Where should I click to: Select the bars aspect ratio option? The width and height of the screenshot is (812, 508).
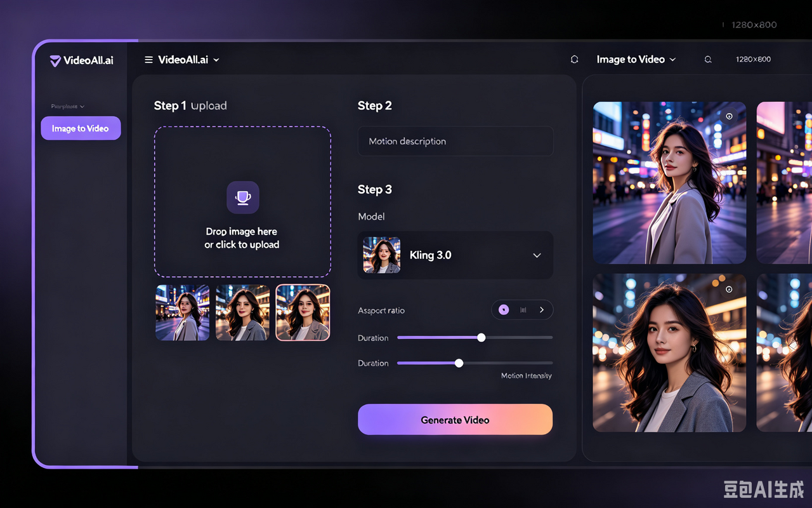pyautogui.click(x=523, y=310)
